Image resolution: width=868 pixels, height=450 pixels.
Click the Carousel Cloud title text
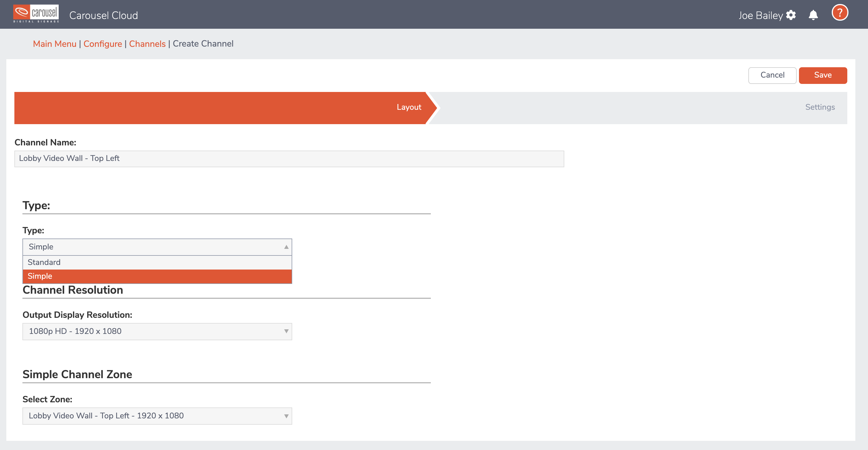(104, 16)
